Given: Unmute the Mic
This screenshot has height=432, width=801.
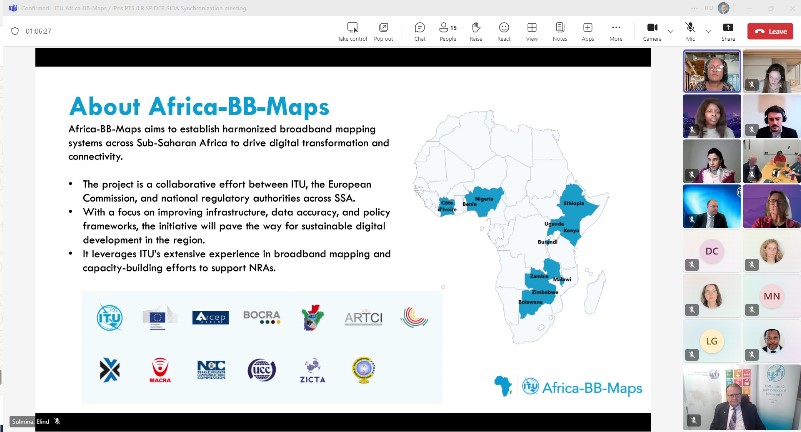Looking at the screenshot, I should coord(690,31).
